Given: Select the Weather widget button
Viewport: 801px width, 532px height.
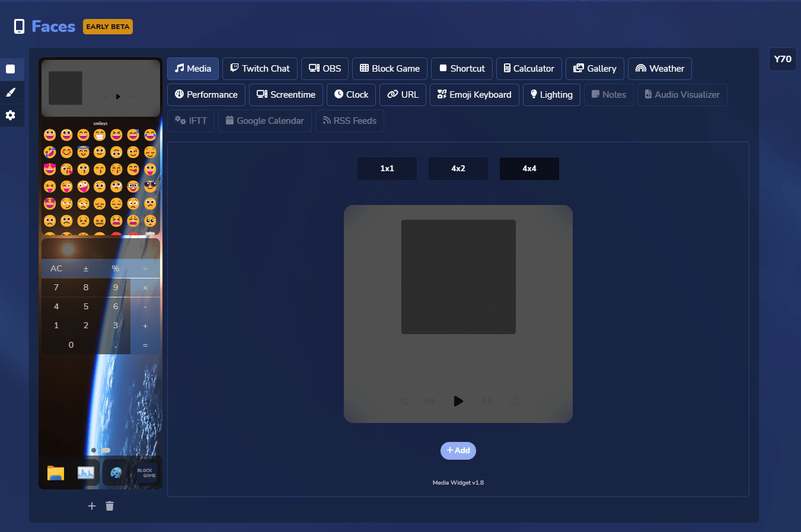Looking at the screenshot, I should (x=659, y=69).
